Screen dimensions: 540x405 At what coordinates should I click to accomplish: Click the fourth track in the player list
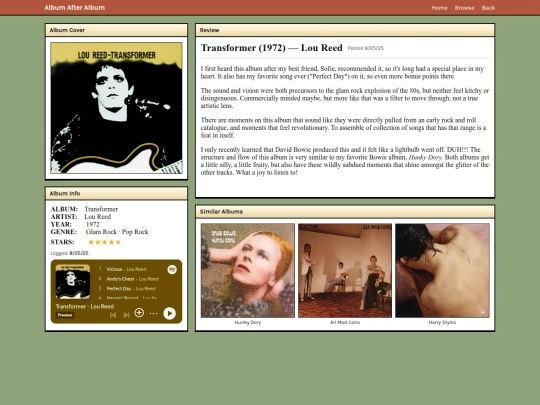click(x=127, y=297)
